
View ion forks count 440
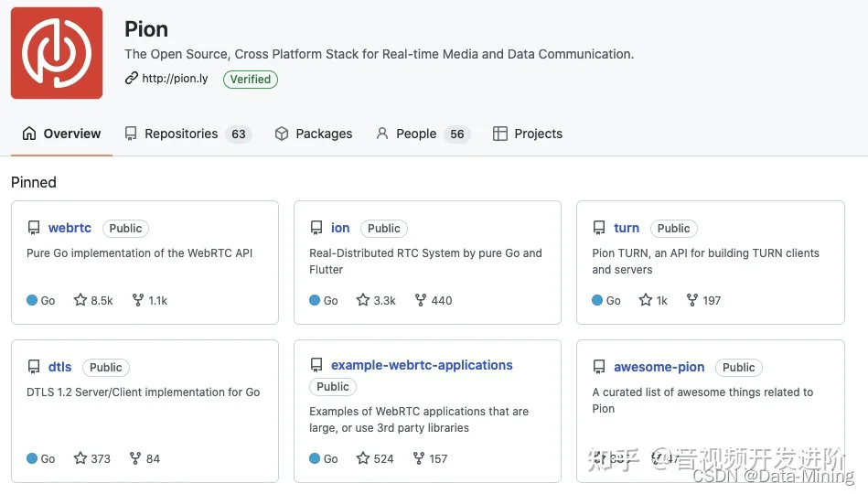(x=434, y=300)
